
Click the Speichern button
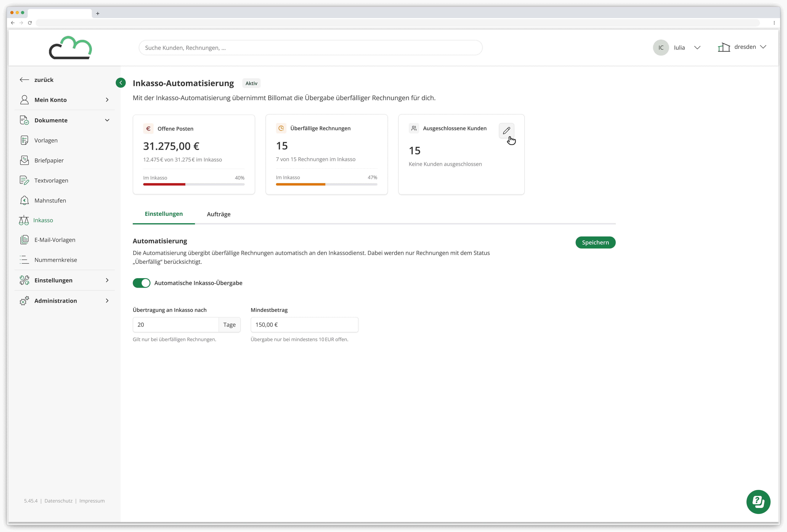[595, 242]
